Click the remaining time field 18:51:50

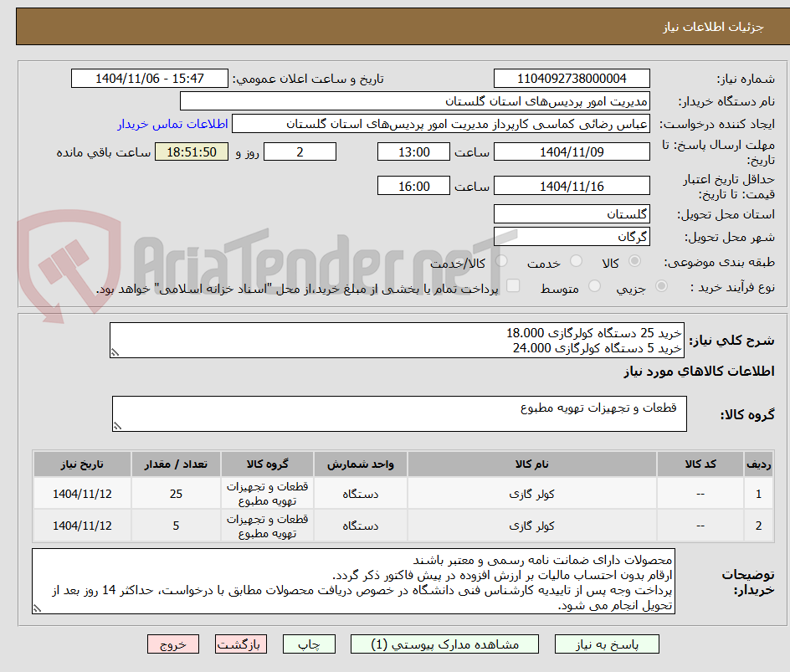point(192,151)
